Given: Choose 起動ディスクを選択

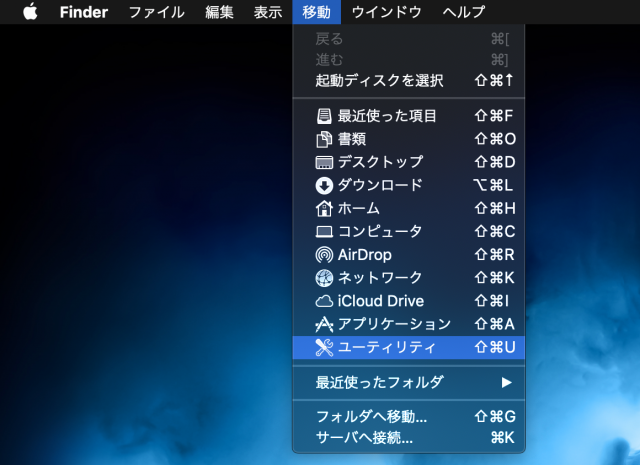Looking at the screenshot, I should pos(409,80).
